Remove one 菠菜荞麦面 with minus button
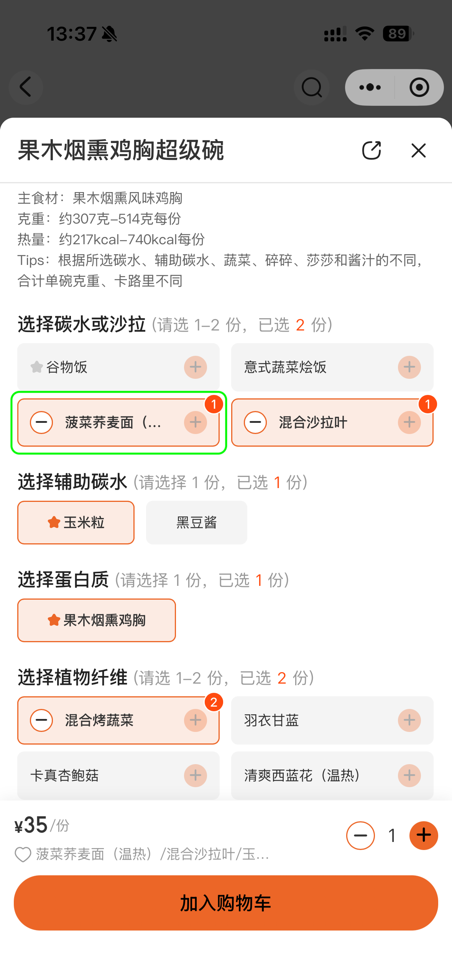This screenshot has height=980, width=452. click(x=41, y=423)
